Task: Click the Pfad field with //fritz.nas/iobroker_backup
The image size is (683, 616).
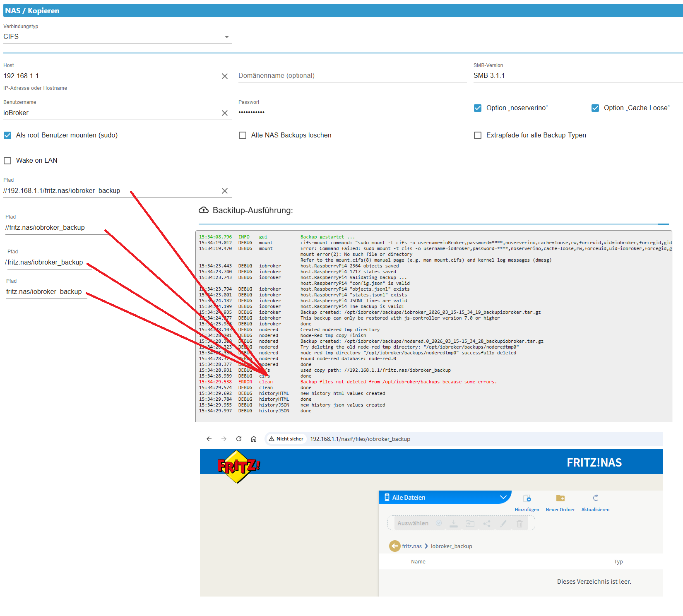Action: pyautogui.click(x=56, y=228)
